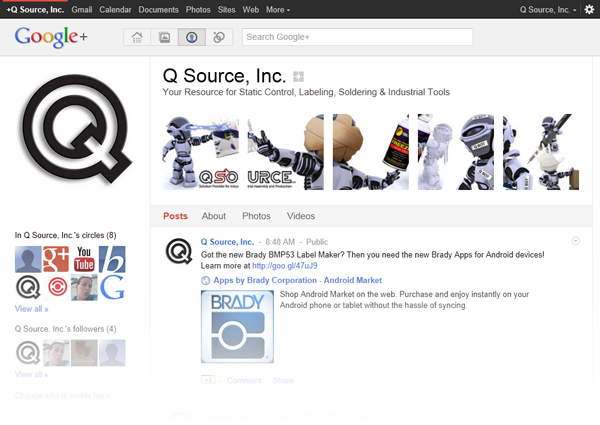This screenshot has width=600, height=425.
Task: Switch to the Videos tab
Action: pos(301,216)
